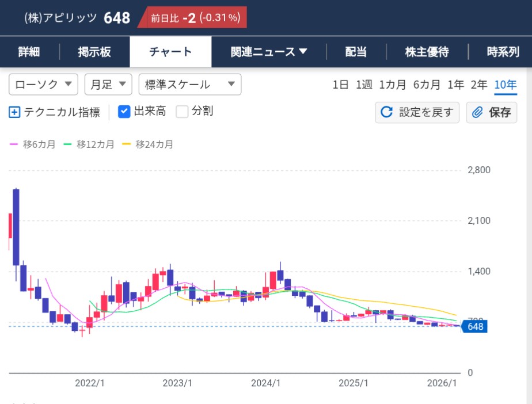Click the paperclip save icon
Viewport: 532px width, 404px height.
477,112
